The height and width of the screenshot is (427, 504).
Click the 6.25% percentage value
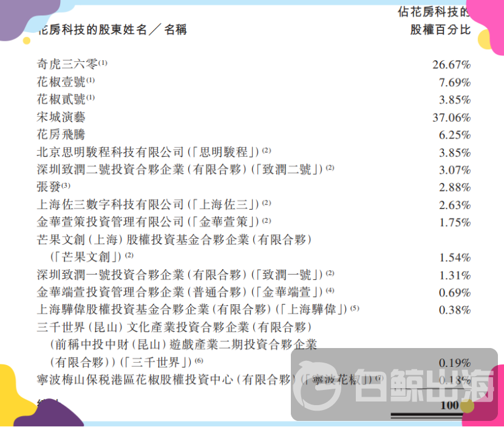[x=454, y=135]
